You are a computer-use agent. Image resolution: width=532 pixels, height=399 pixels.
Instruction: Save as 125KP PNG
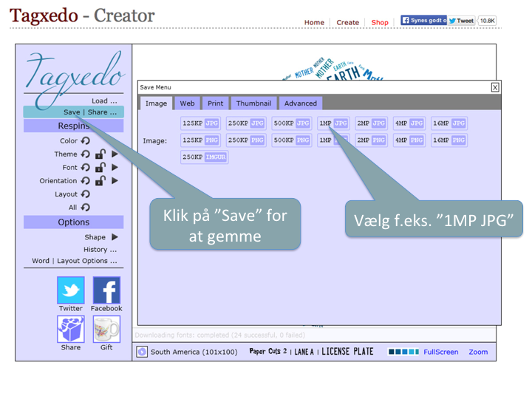[x=200, y=140]
